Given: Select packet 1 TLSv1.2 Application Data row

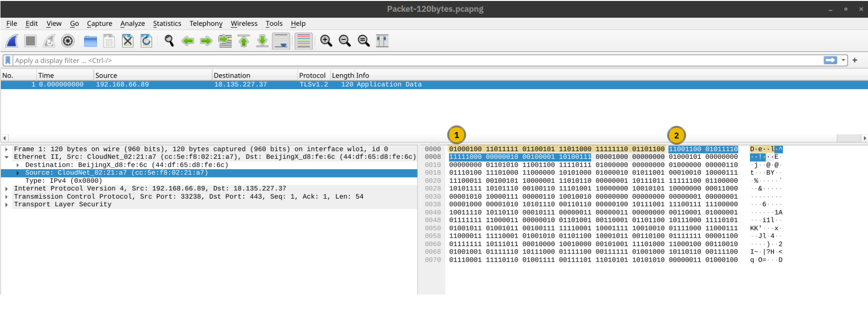Looking at the screenshot, I should click(x=434, y=85).
